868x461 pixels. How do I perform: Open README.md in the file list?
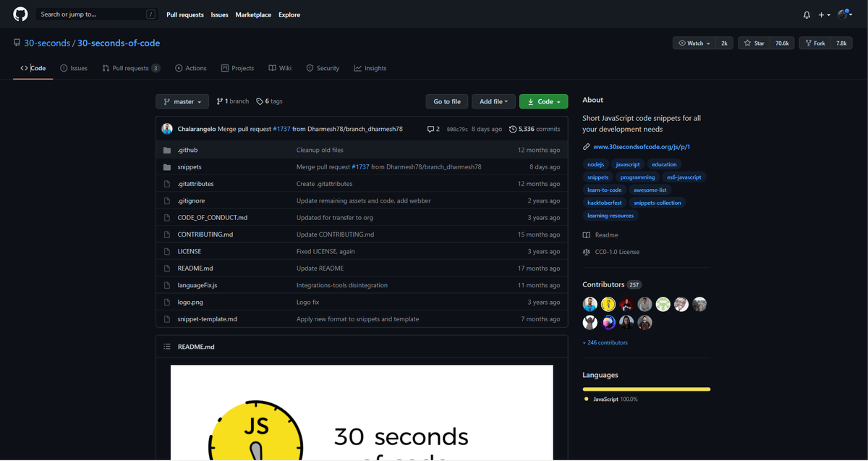[195, 268]
